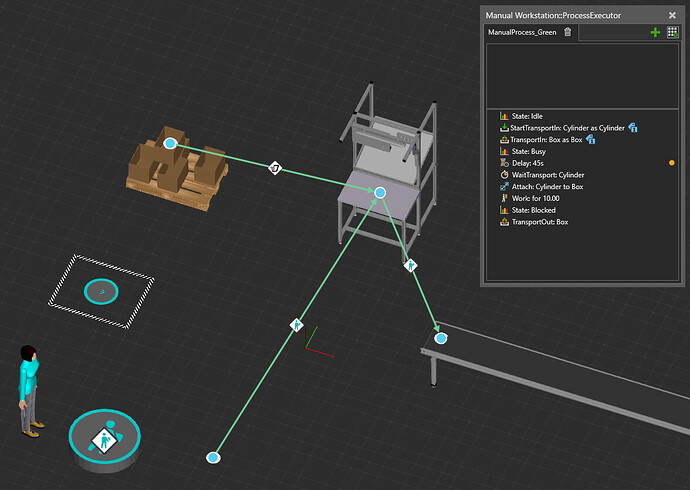
Task: Click the pedestrian icon on the round floor pad
Action: point(104,440)
